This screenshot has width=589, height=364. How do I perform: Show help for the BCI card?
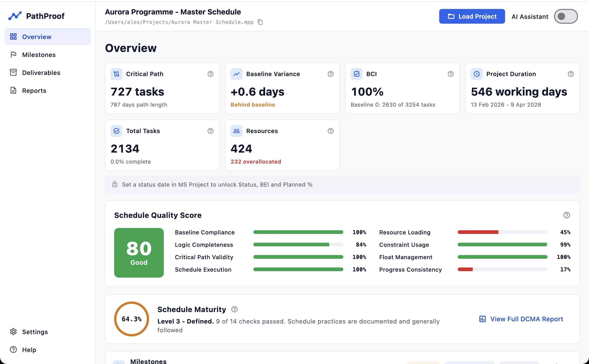coord(450,74)
